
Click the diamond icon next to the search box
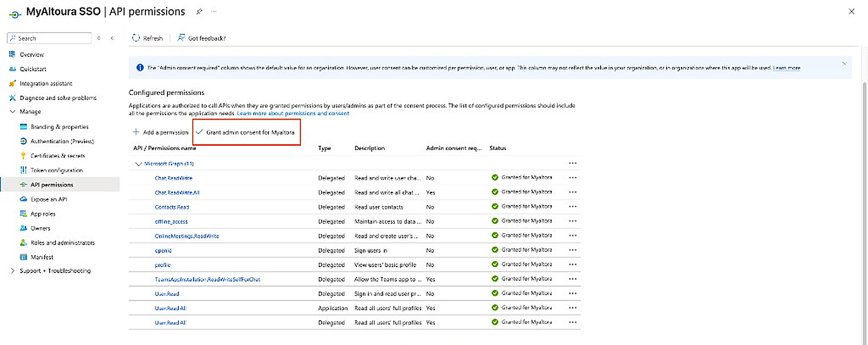(x=99, y=38)
